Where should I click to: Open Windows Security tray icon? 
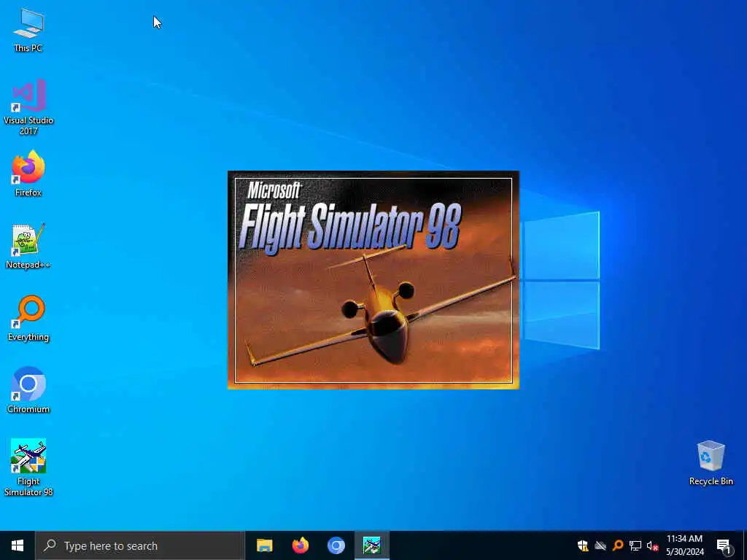click(x=583, y=545)
